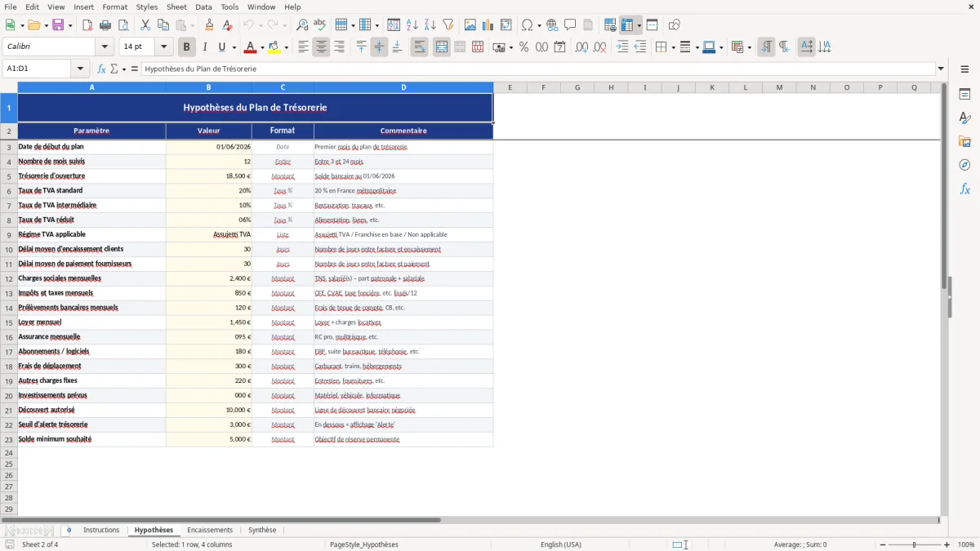Open Find and Replace

coord(302,25)
